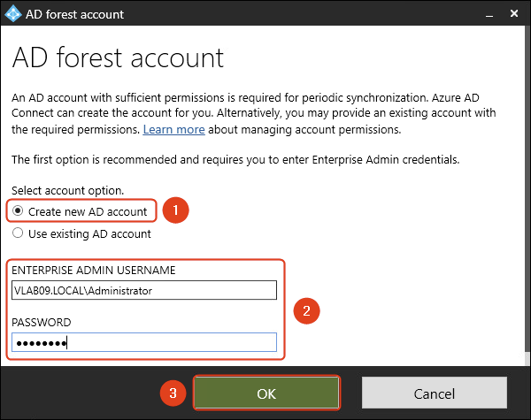This screenshot has width=531, height=420.
Task: Select the Create new AD account radio button
Action: click(18, 212)
